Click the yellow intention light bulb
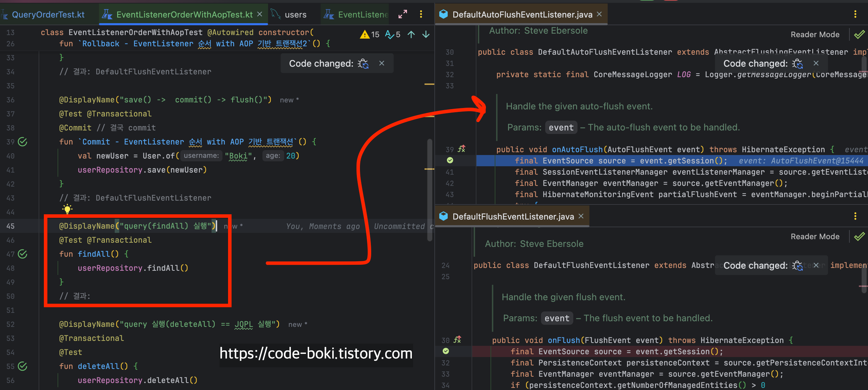The width and height of the screenshot is (868, 390). tap(67, 209)
